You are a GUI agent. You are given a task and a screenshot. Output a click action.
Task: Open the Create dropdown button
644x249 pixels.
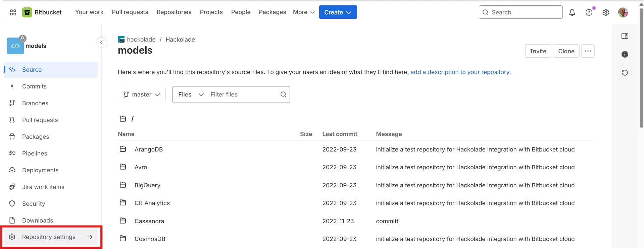click(338, 12)
